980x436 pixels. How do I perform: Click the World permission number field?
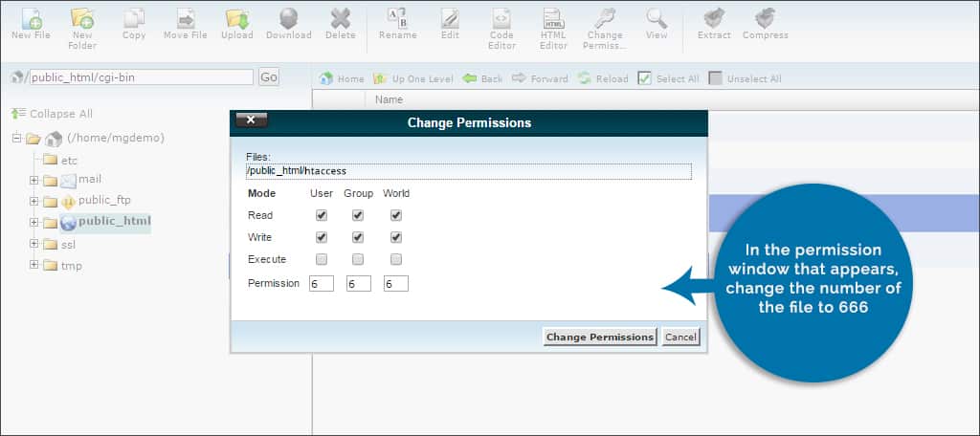pos(396,284)
